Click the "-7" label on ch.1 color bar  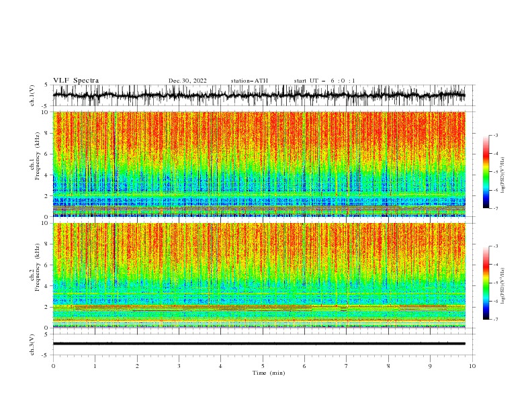[496, 208]
